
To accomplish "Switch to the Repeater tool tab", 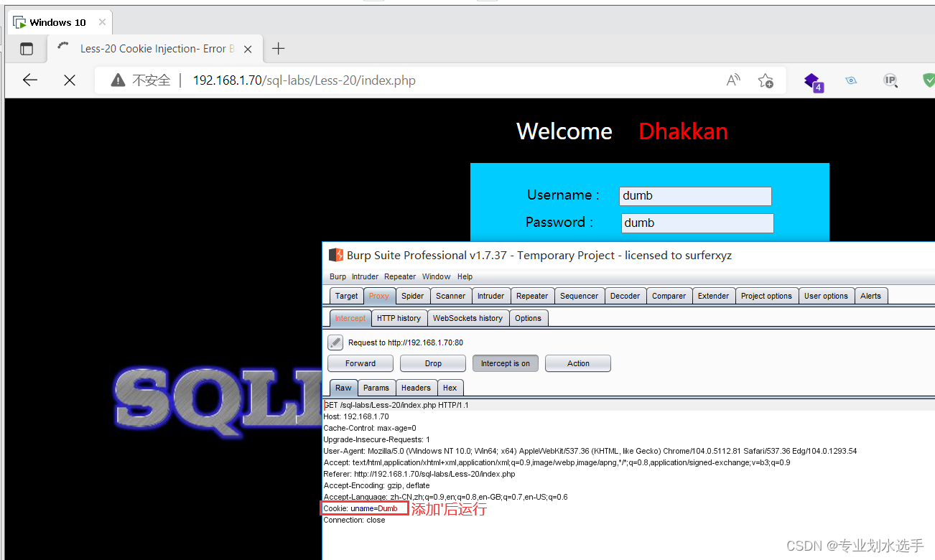I will 532,296.
